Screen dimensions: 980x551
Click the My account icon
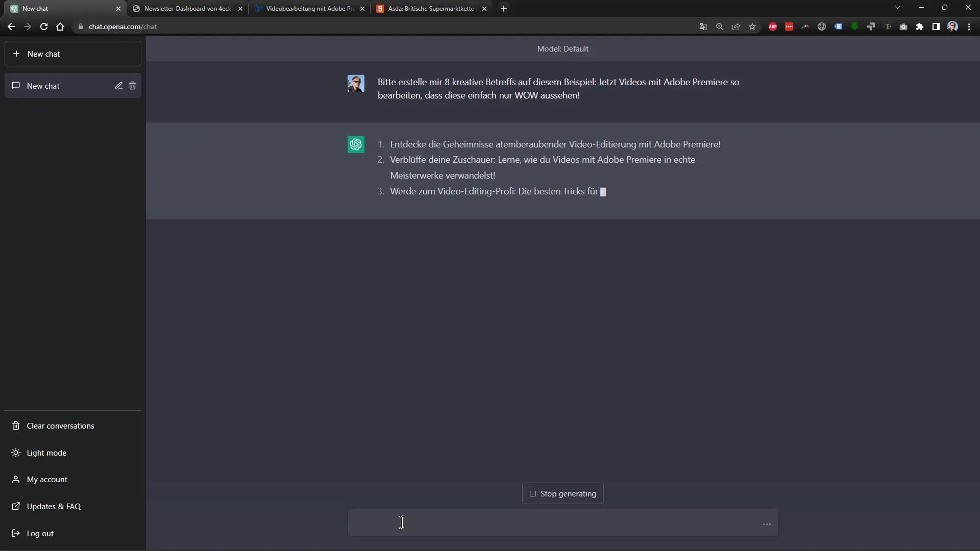coord(15,479)
